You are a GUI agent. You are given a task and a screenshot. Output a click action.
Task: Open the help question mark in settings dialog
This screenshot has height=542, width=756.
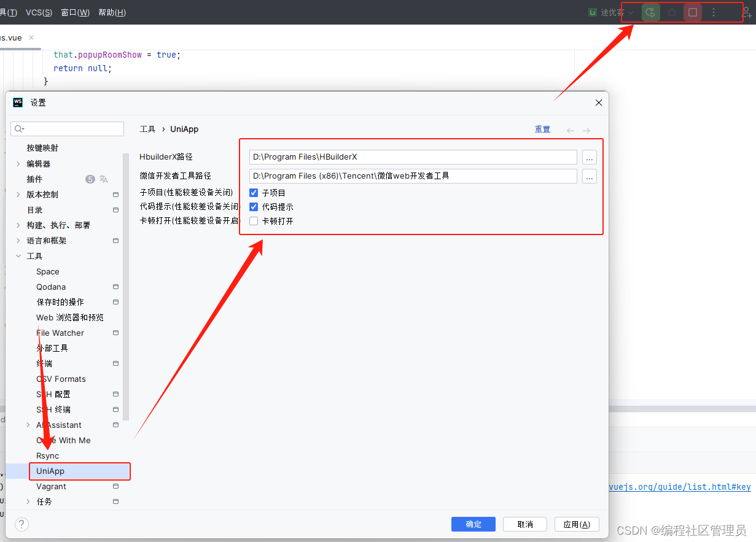tap(22, 524)
